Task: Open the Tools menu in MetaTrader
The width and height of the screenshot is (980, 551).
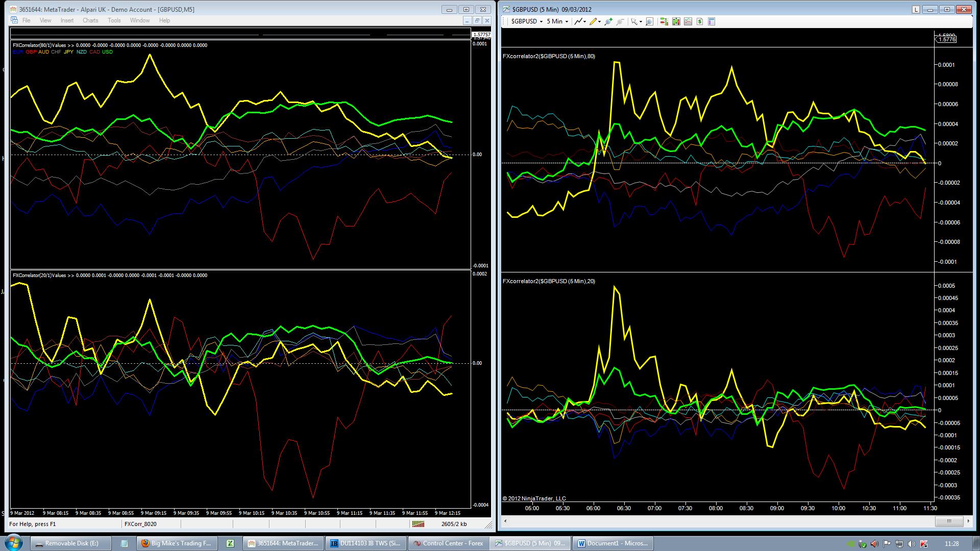Action: [114, 20]
